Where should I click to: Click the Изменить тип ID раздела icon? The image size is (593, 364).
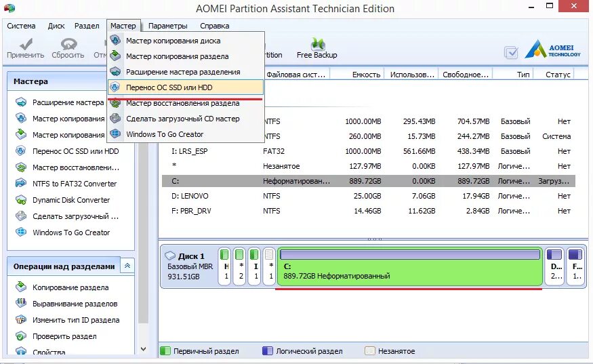point(21,320)
